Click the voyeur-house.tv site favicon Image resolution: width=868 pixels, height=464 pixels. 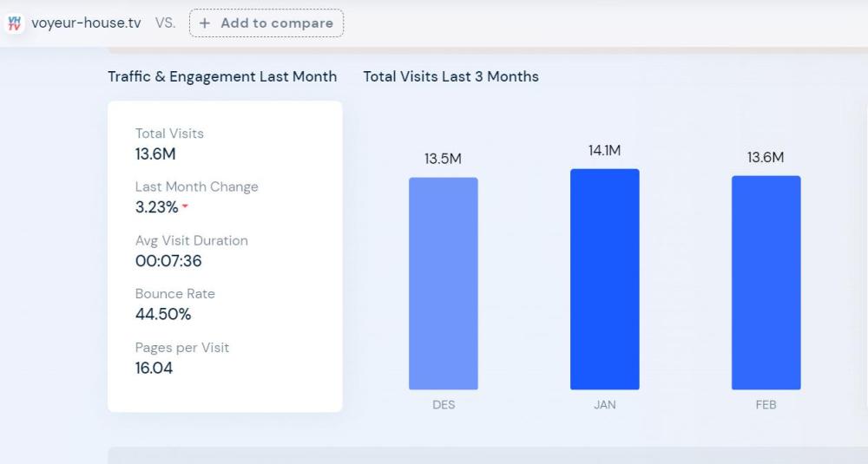(14, 23)
